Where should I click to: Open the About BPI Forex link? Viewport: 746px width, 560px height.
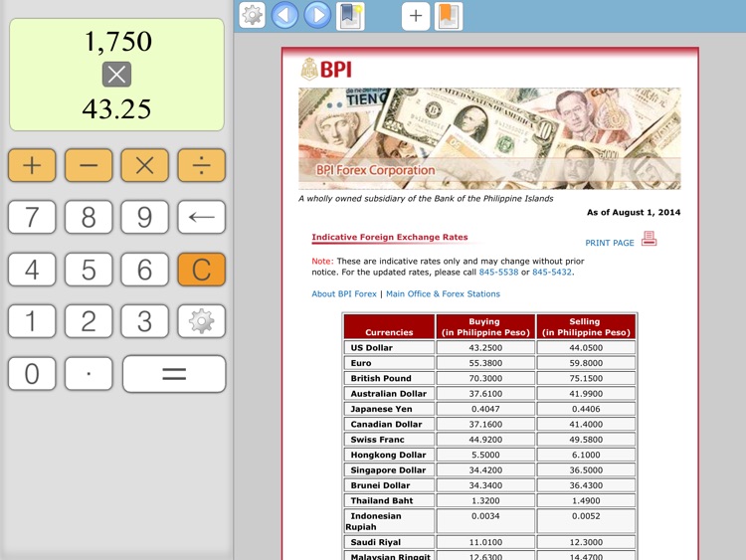(344, 294)
